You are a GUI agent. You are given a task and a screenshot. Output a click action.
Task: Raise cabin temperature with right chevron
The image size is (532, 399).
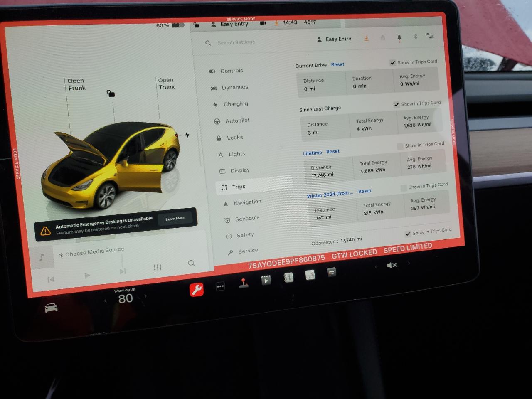pos(145,296)
